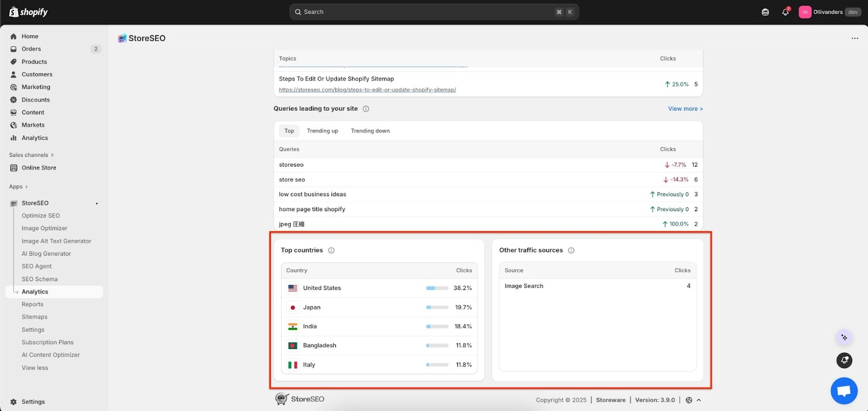The width and height of the screenshot is (868, 411).
Task: Open StoreSEO Settings submenu item
Action: point(33,330)
